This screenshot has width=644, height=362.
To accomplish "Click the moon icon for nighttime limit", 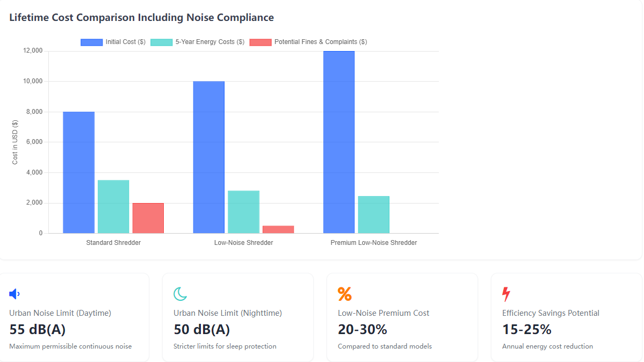I will 180,294.
